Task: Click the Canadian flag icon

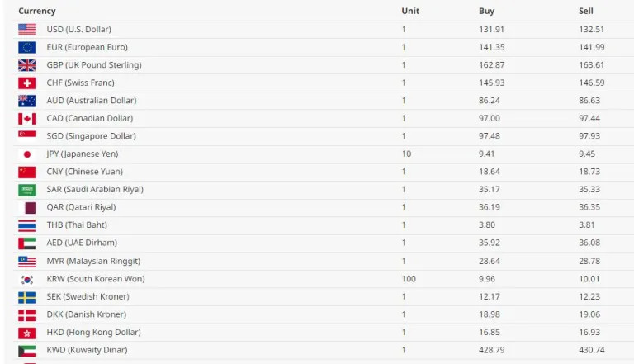Action: click(27, 119)
